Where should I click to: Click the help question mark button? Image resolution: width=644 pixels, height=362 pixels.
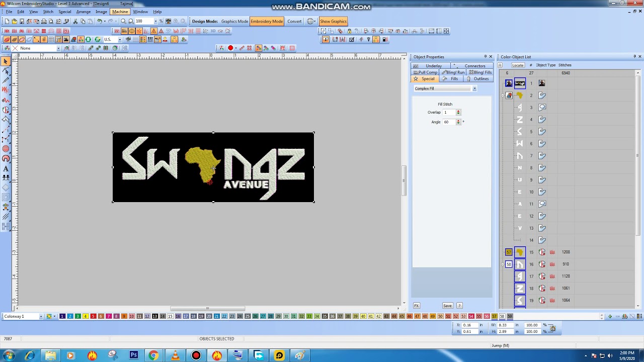click(459, 306)
